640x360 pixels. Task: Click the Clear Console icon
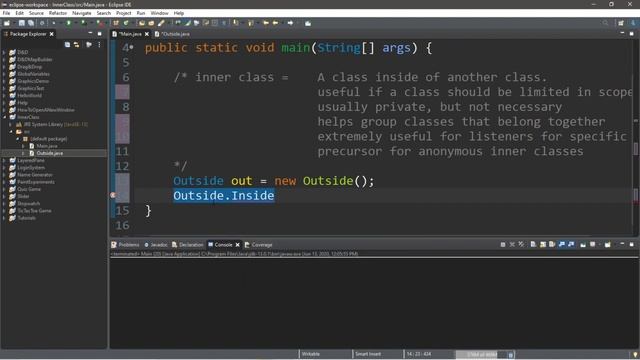coord(533,244)
